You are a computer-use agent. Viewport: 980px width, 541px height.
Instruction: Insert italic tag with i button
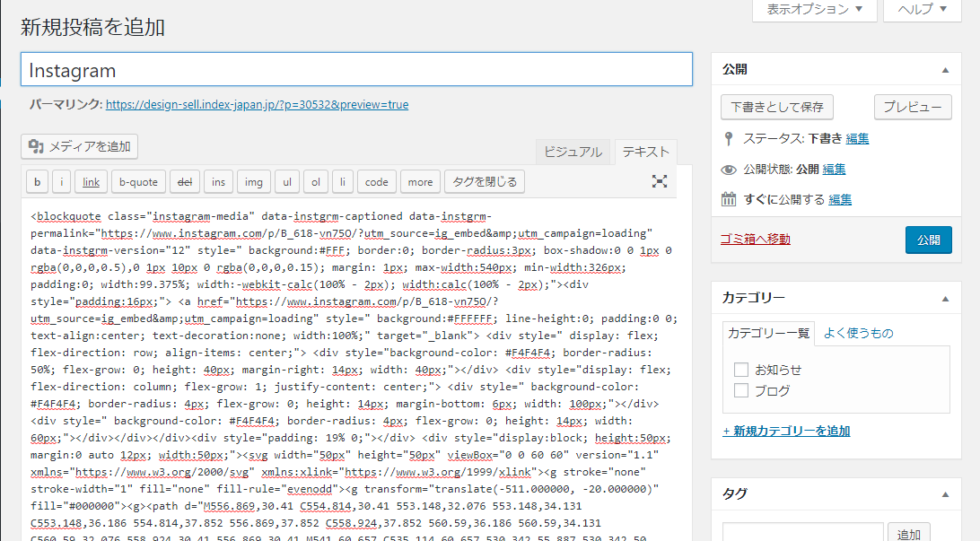61,182
